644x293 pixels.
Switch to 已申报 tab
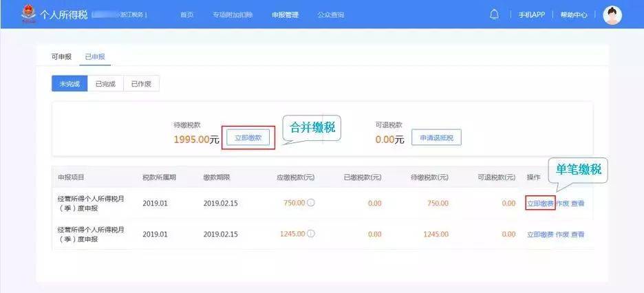(x=95, y=56)
